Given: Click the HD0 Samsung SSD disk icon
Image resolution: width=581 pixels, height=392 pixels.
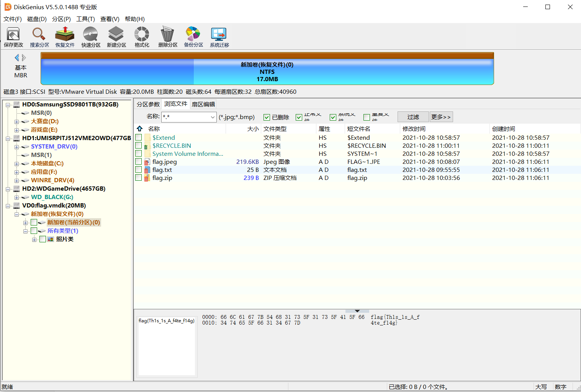Looking at the screenshot, I should coord(16,105).
